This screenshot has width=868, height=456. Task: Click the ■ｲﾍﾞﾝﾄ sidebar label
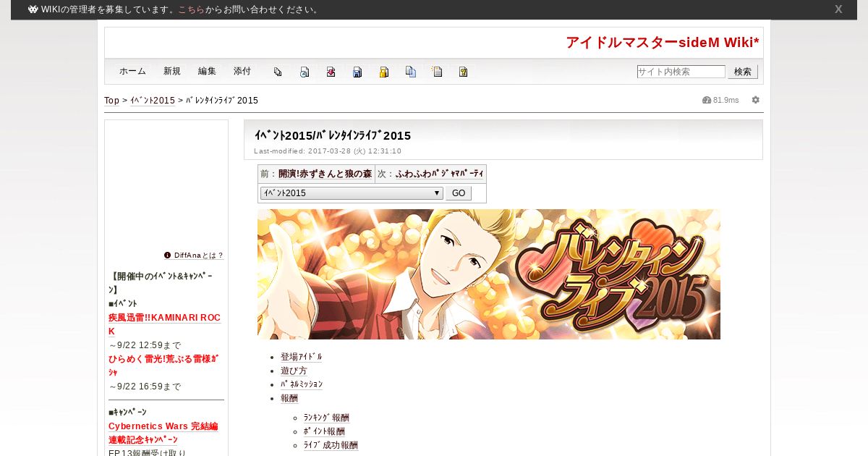(123, 303)
